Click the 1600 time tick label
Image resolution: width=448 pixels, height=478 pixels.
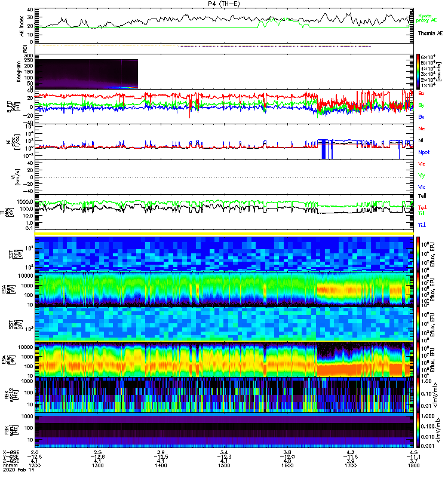click(287, 465)
